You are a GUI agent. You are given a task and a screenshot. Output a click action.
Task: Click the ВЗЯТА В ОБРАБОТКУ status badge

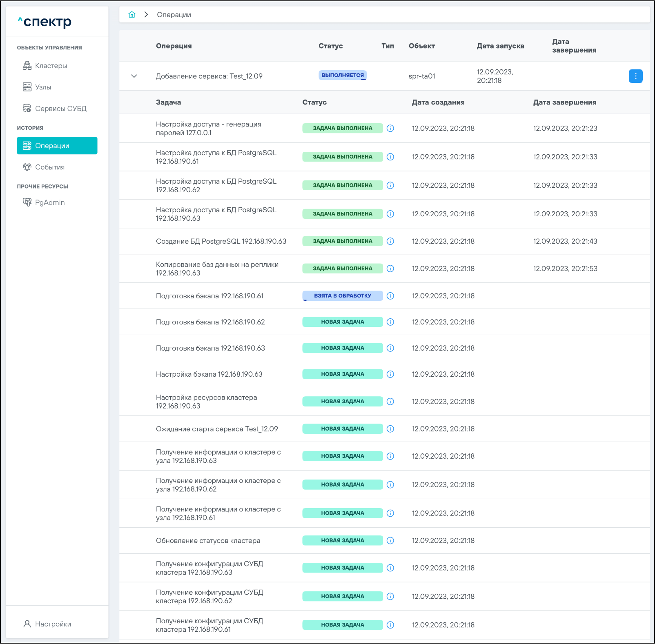click(x=342, y=296)
